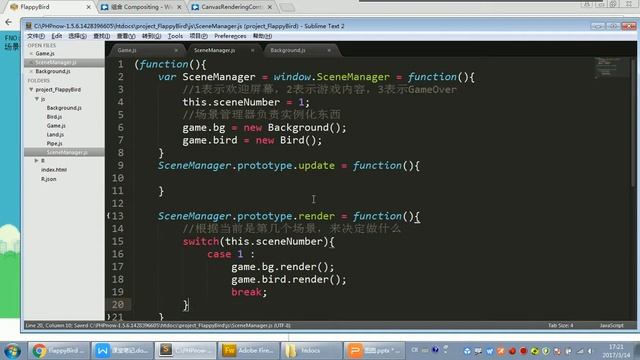
Task: Open the W document app in the taskbar
Action: click(121, 351)
